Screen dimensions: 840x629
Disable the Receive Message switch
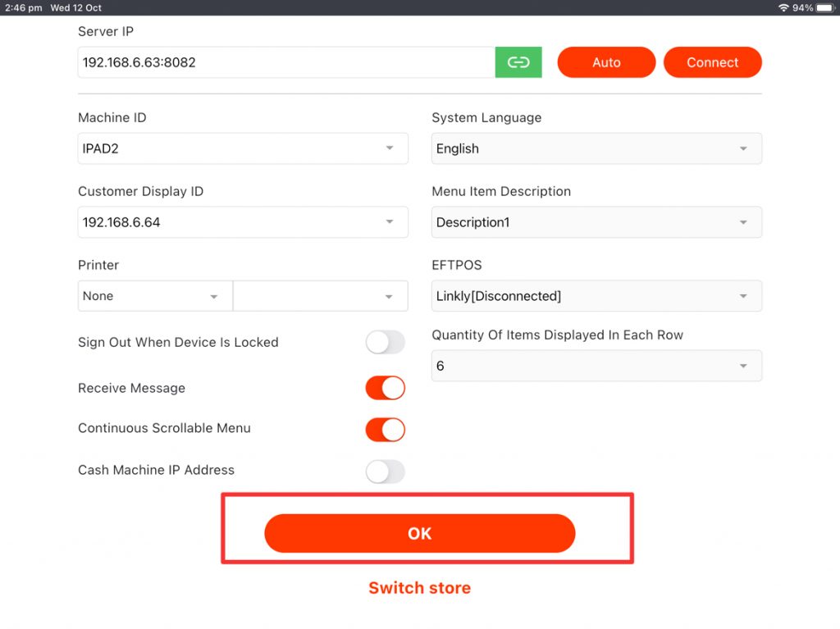tap(385, 388)
